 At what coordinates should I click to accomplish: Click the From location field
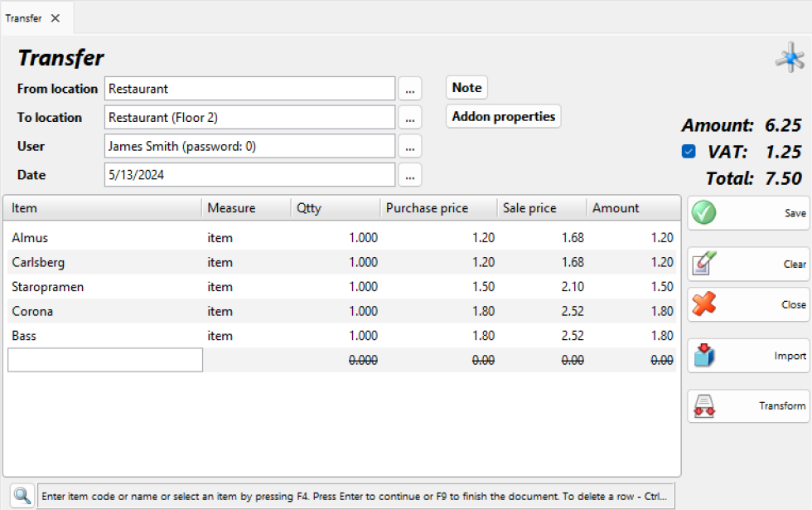click(x=249, y=89)
